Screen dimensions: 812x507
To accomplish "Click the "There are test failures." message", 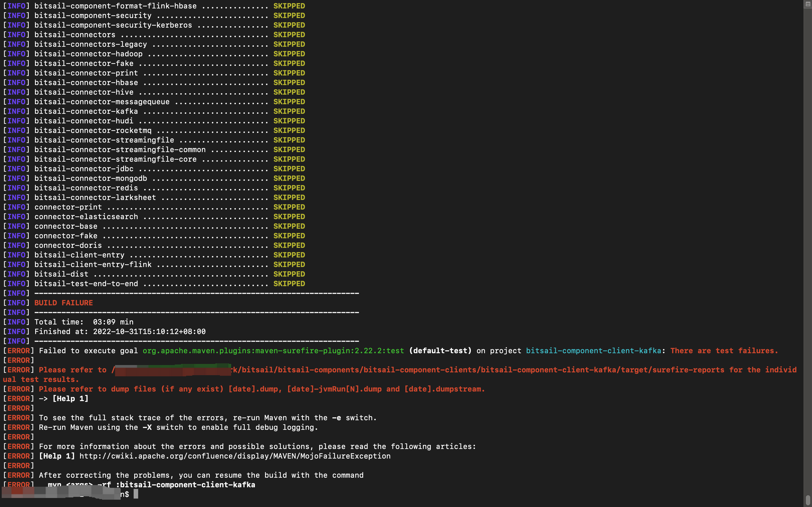I will tap(724, 351).
